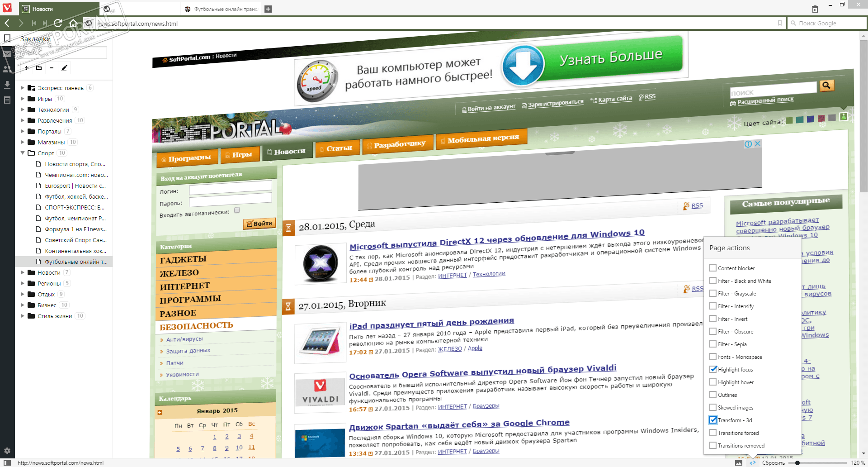Click the Войти login button

point(259,224)
